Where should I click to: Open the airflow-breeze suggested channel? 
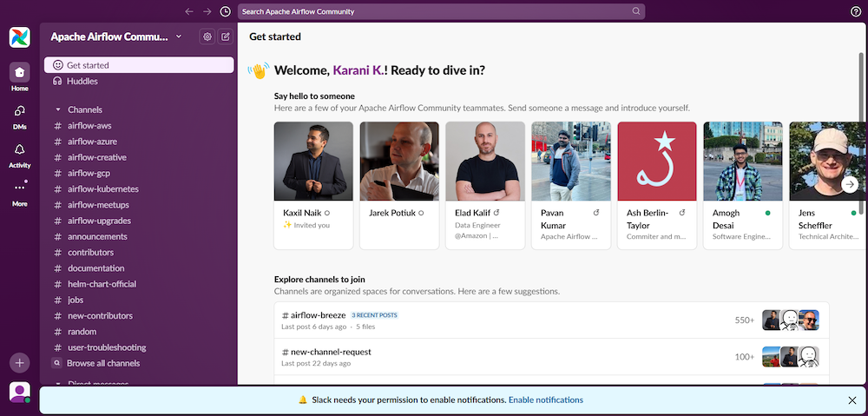551,320
